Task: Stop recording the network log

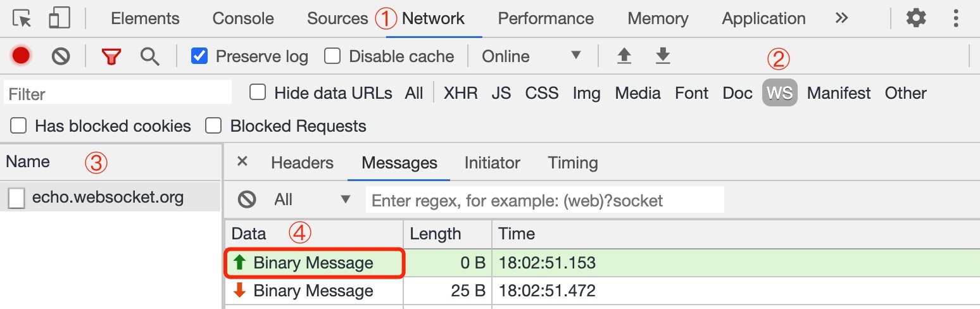Action: [22, 56]
